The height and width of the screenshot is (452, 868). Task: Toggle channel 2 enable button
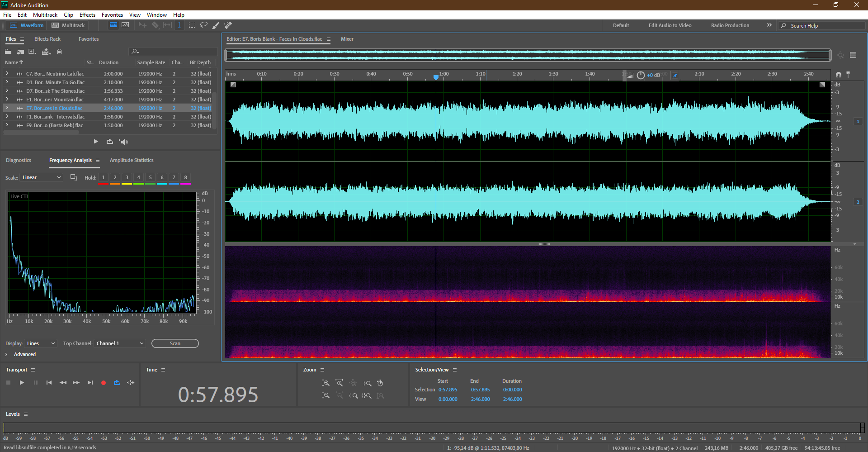(x=858, y=202)
